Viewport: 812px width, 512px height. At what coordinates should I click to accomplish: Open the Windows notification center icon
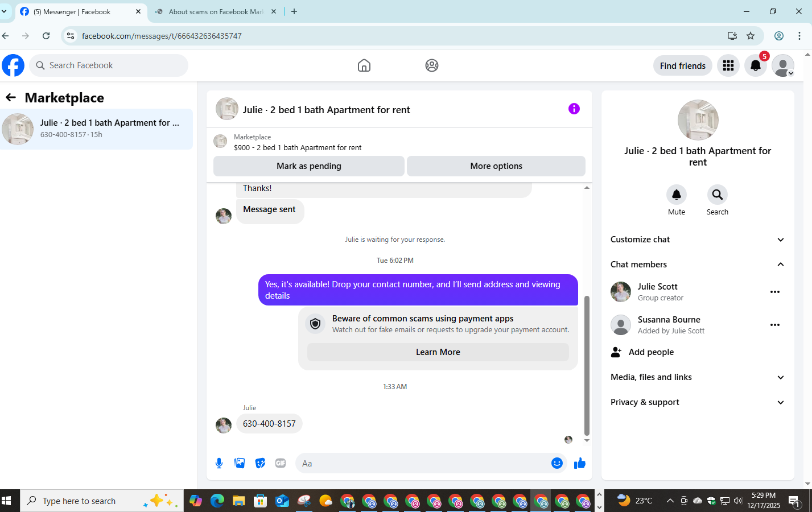(795, 501)
